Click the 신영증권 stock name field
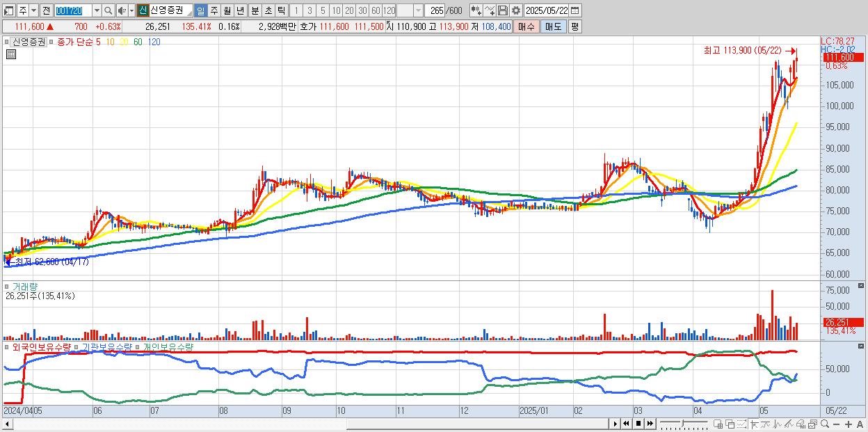Image resolution: width=868 pixels, height=432 pixels. click(x=171, y=10)
